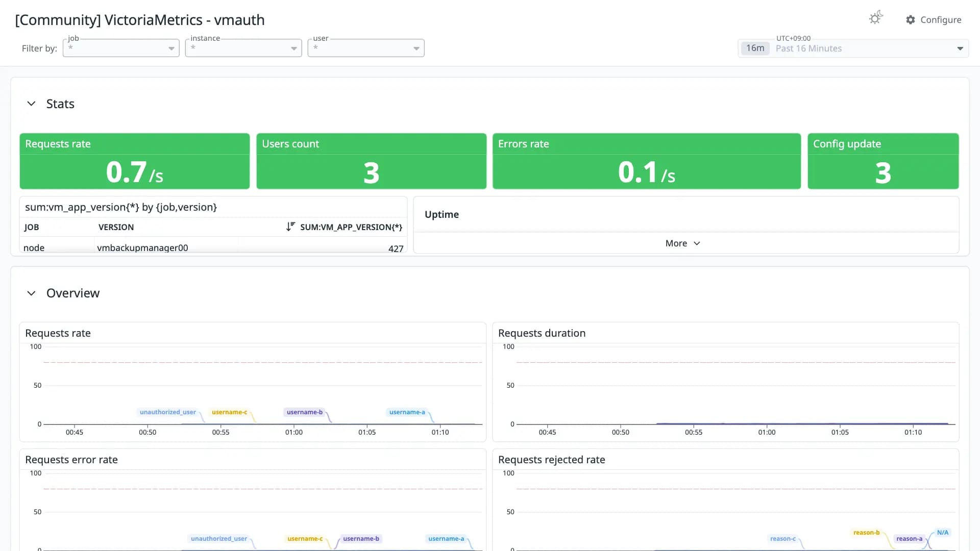Select username-a label in Requests rate graph
Image resolution: width=980 pixels, height=551 pixels.
[407, 412]
